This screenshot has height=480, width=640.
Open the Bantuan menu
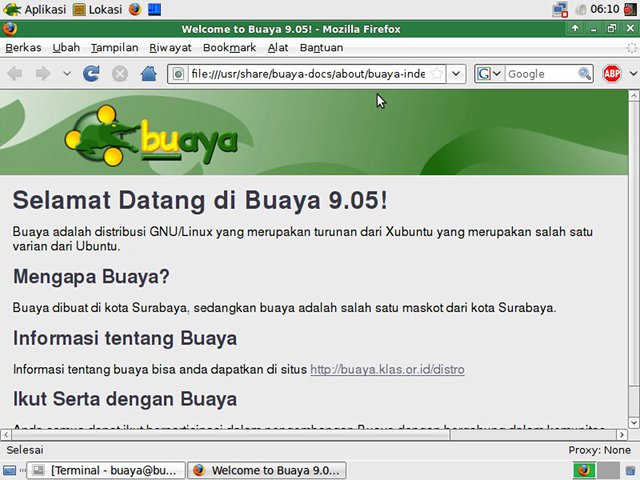coord(321,48)
